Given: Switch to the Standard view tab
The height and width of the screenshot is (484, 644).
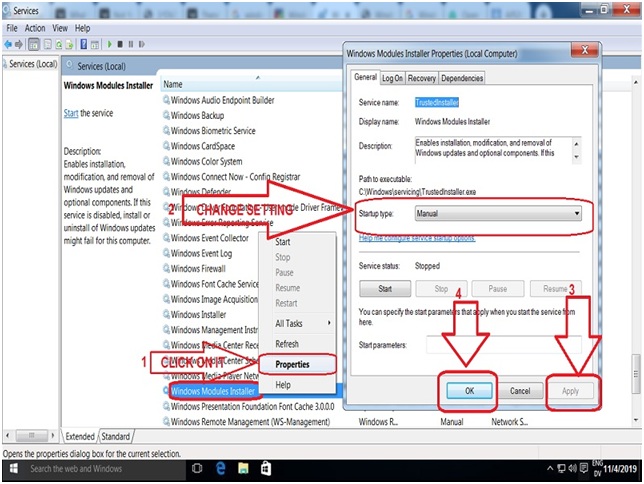Looking at the screenshot, I should 116,436.
